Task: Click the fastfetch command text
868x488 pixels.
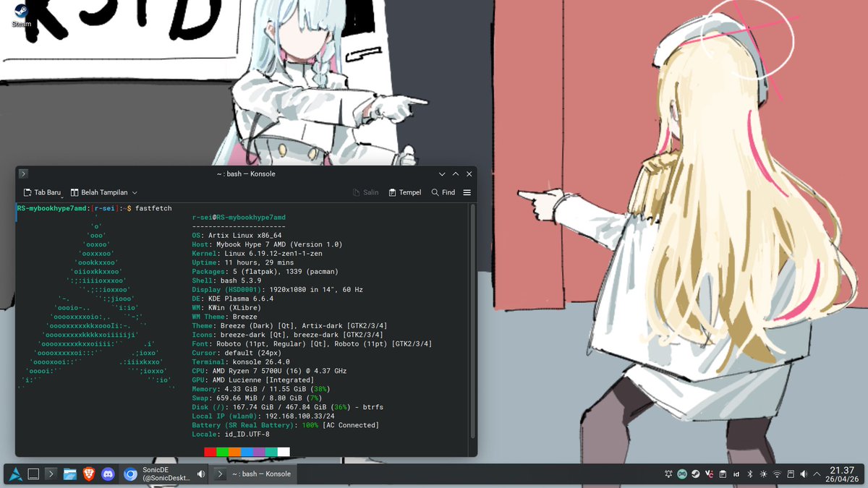Action: [153, 208]
